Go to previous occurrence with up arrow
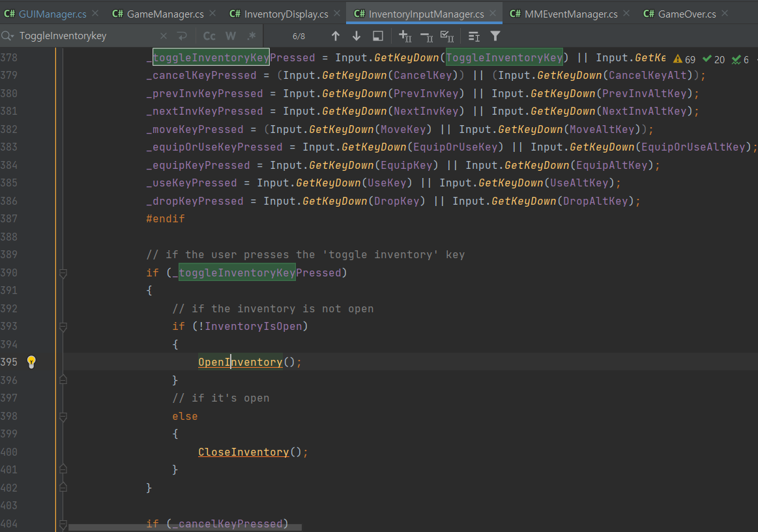 click(336, 36)
